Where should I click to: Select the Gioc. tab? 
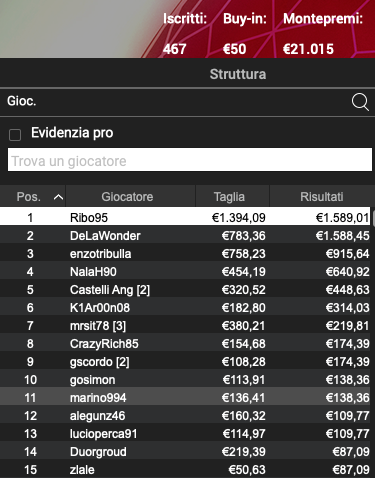click(22, 101)
